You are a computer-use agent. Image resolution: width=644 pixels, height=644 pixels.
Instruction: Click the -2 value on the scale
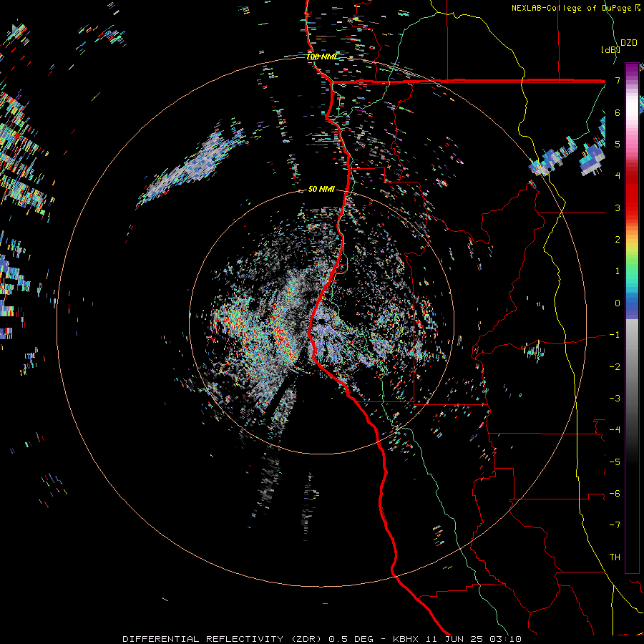click(x=615, y=366)
